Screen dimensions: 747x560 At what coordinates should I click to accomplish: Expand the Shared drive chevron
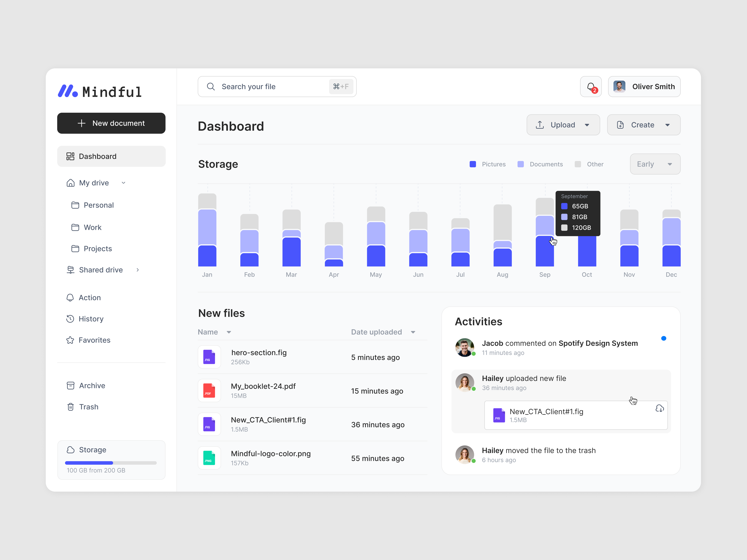(x=138, y=270)
